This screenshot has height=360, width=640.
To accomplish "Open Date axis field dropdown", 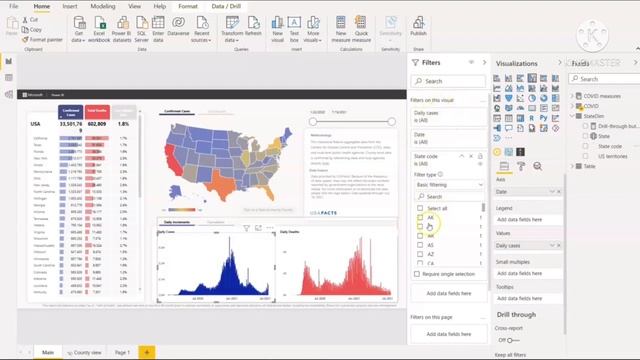I will [552, 192].
